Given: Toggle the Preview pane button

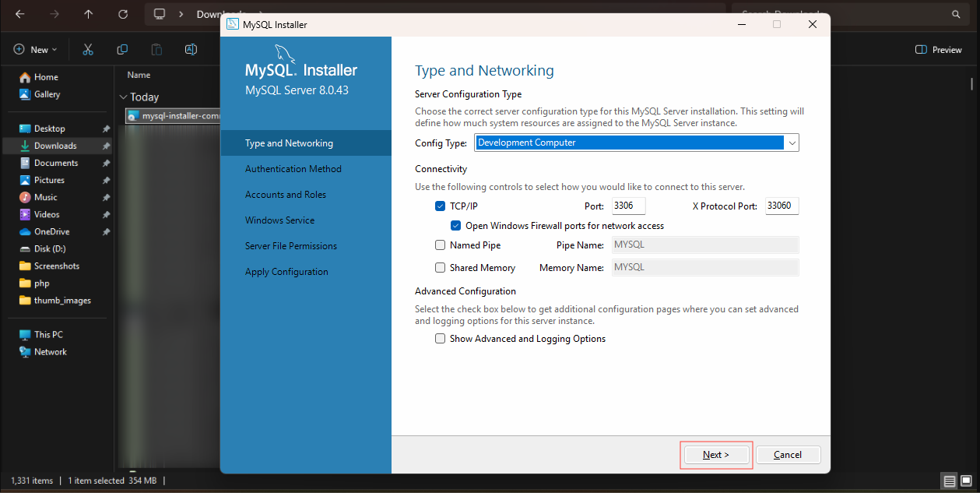Looking at the screenshot, I should pos(939,49).
